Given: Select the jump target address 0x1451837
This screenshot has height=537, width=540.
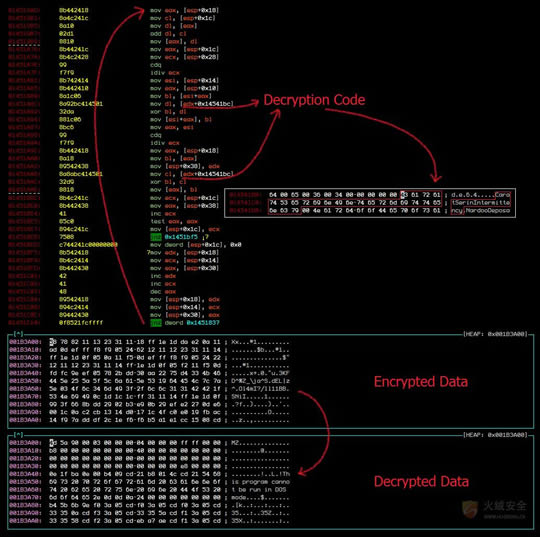Looking at the screenshot, I should pyautogui.click(x=203, y=323).
